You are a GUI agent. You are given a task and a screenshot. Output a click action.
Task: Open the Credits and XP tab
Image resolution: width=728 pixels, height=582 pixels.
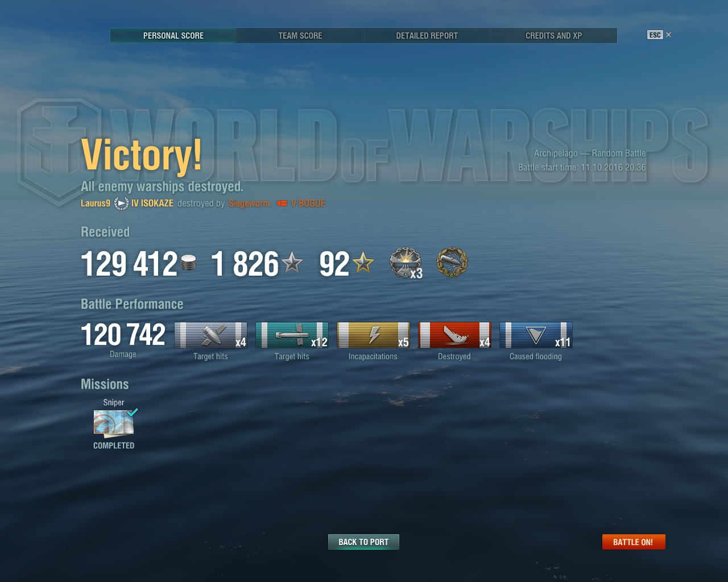pyautogui.click(x=553, y=36)
